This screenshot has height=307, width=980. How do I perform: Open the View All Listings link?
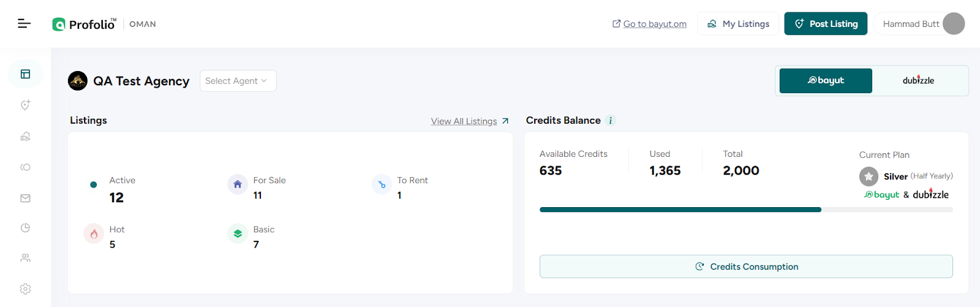pyautogui.click(x=470, y=121)
